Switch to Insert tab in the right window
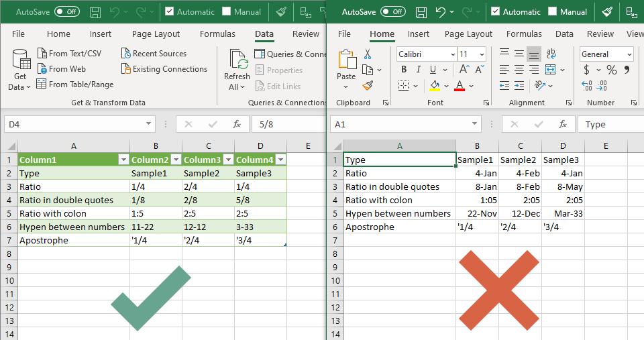644x340 pixels. (418, 34)
